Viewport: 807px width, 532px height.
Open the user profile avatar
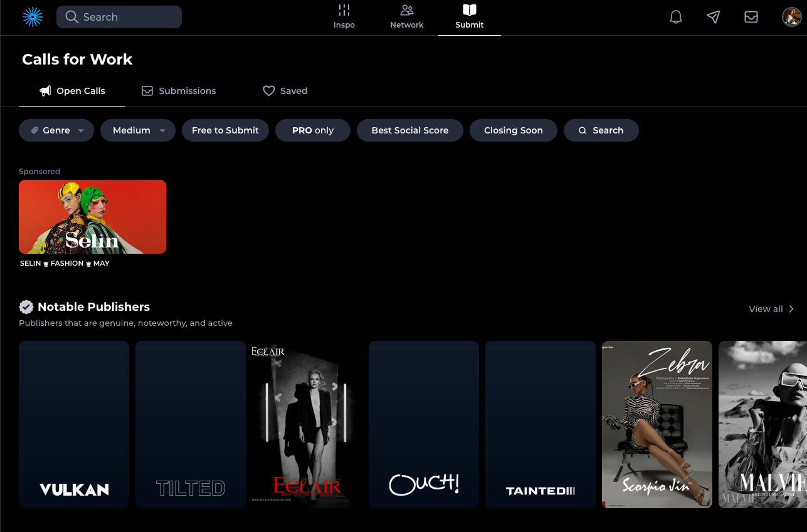coord(791,17)
